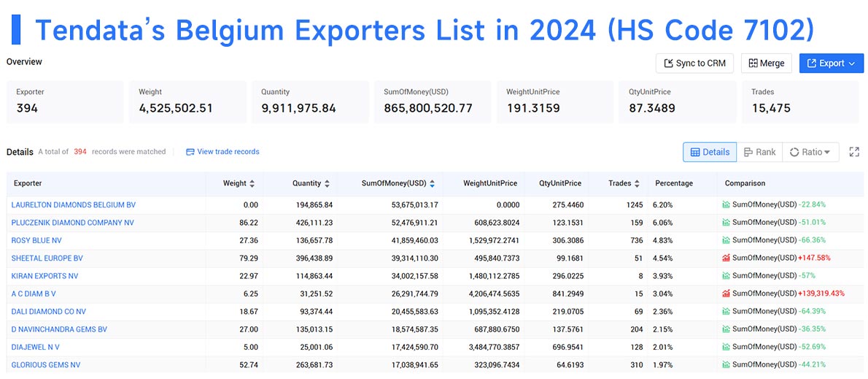Sort by the Quantity column arrows
Viewport: 868px width, 379px height.
[x=328, y=183]
